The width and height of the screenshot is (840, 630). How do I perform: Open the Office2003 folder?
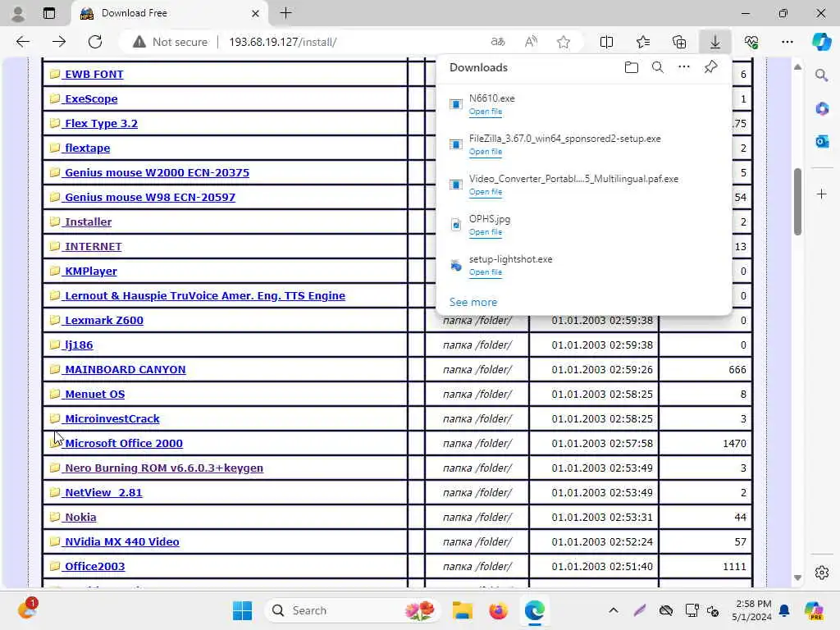[94, 567]
